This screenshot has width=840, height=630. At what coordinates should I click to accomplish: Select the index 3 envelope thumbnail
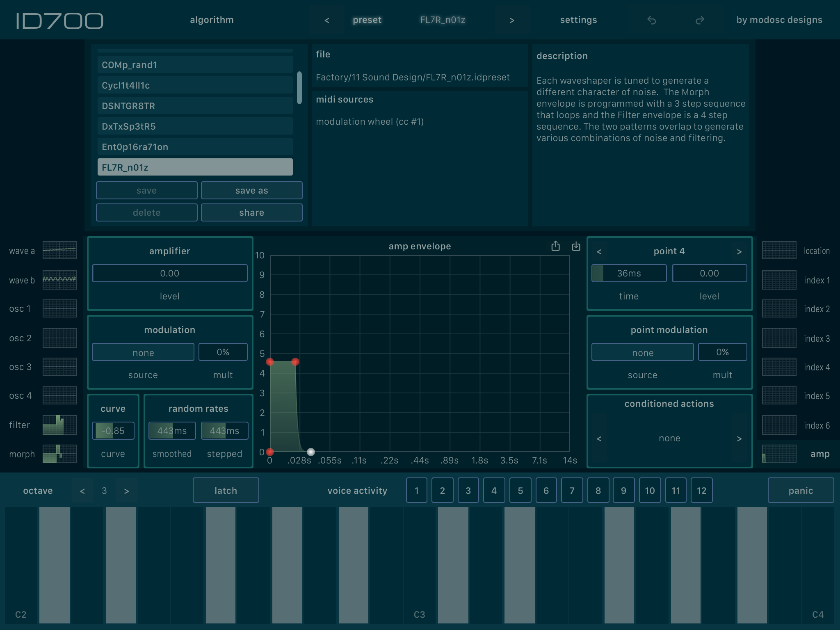point(779,338)
